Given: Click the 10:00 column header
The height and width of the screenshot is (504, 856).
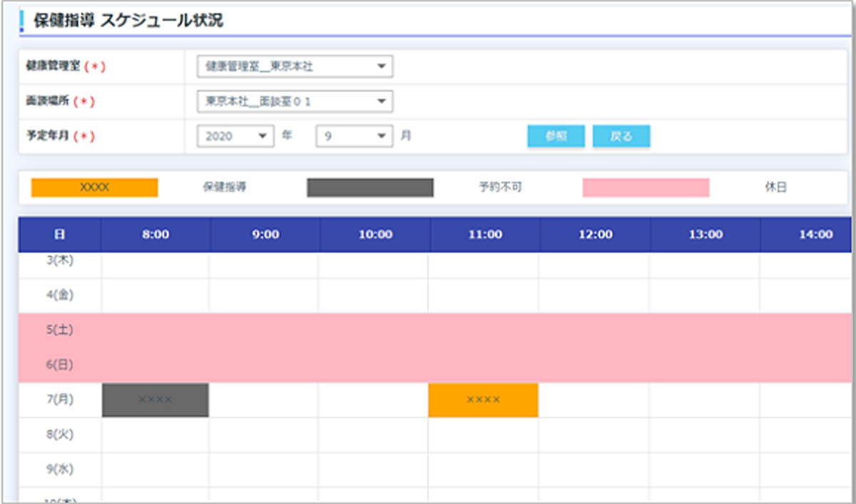Looking at the screenshot, I should pos(375,235).
